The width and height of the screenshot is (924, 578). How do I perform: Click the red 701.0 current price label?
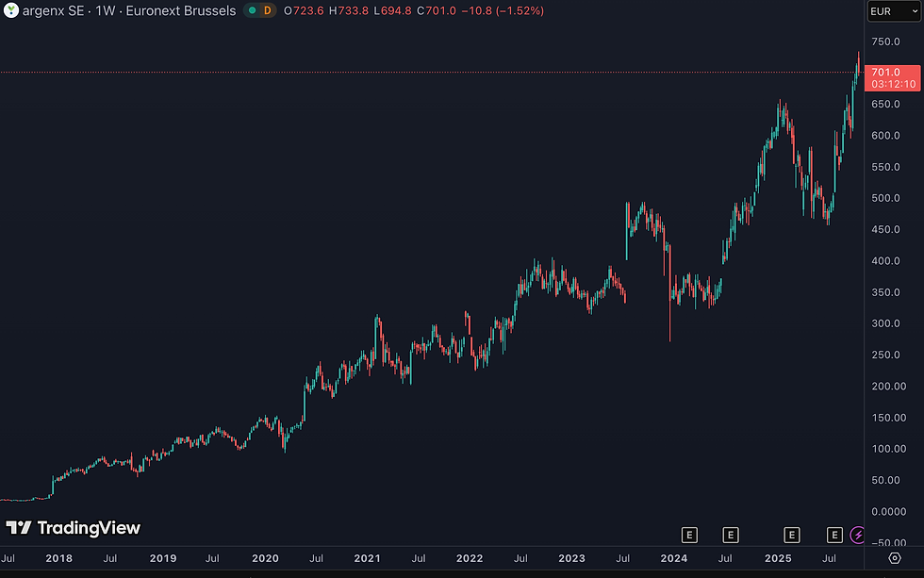click(892, 77)
